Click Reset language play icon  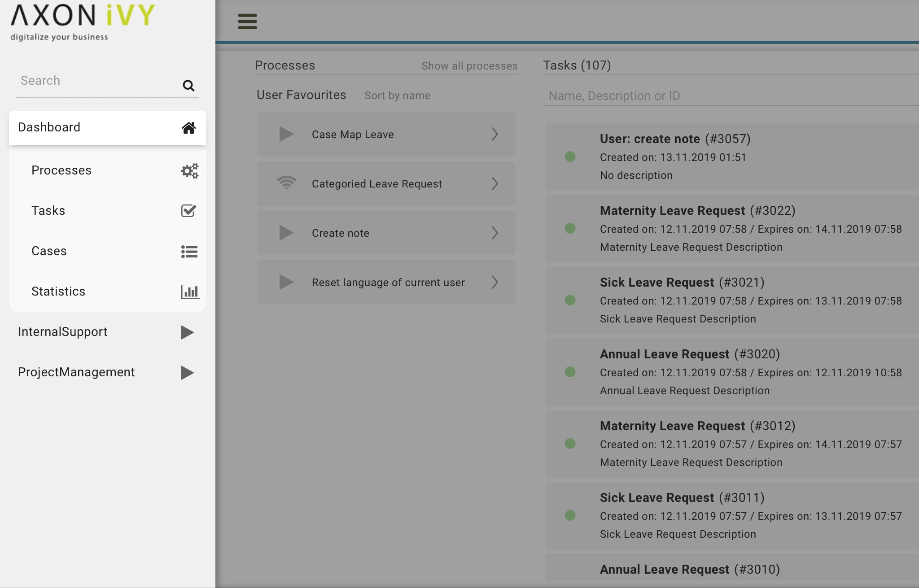pos(286,282)
